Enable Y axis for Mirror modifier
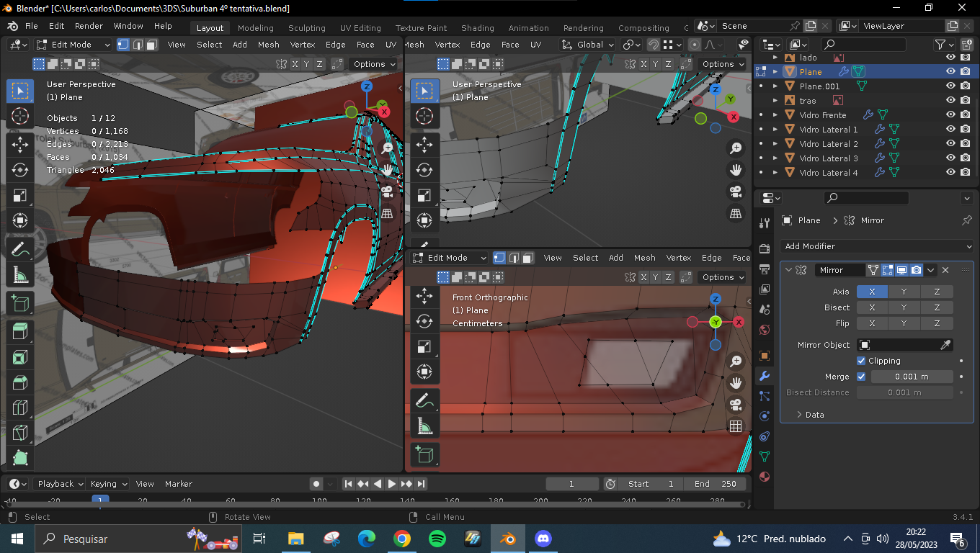The height and width of the screenshot is (553, 980). click(x=904, y=292)
